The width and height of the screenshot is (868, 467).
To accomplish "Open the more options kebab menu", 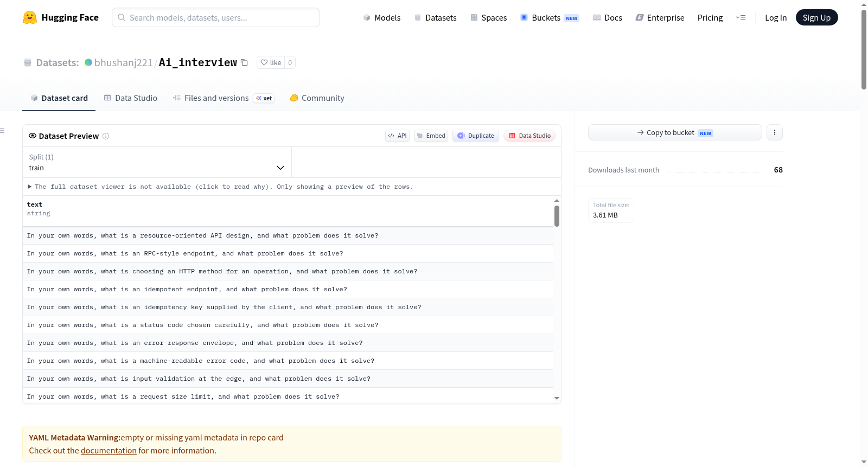I will pyautogui.click(x=775, y=132).
